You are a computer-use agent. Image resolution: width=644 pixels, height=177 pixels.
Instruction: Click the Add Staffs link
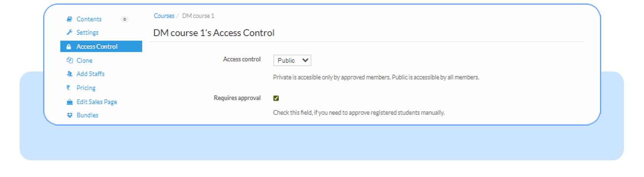(x=91, y=74)
